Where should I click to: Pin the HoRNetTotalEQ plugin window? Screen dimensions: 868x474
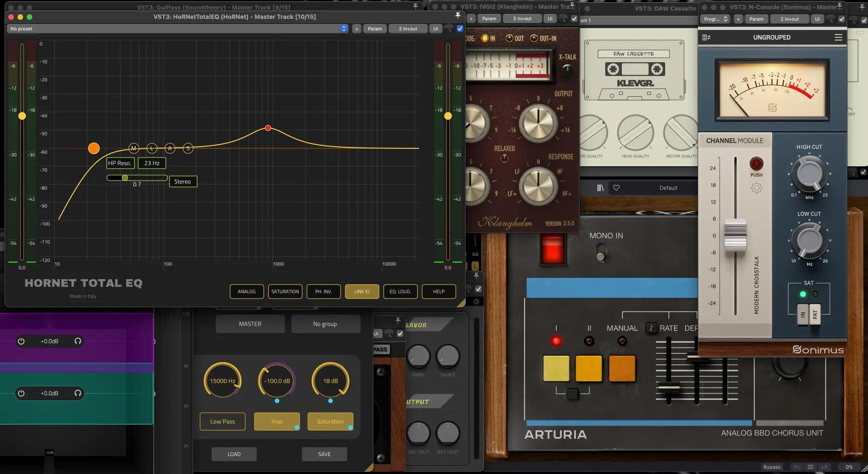point(458,15)
